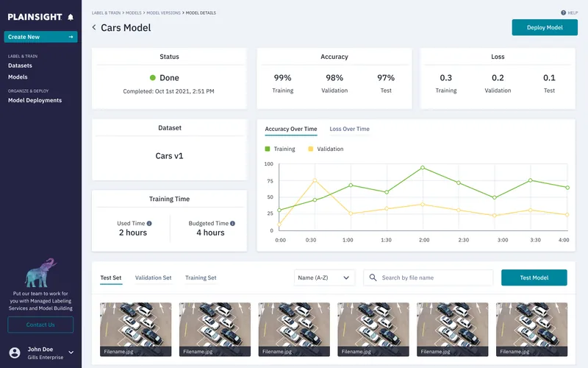Click the Budgeted Time info icon

[x=232, y=224]
